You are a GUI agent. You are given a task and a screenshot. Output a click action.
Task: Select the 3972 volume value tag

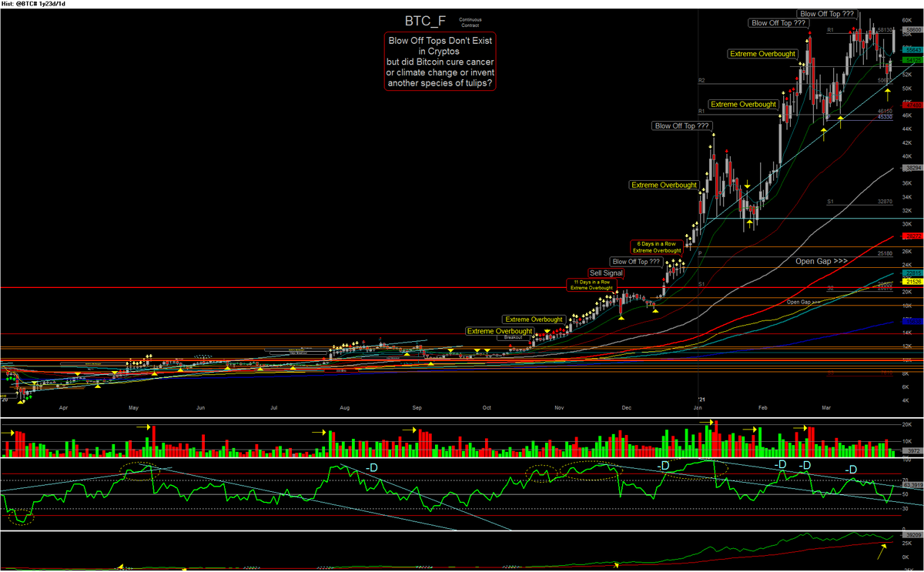click(912, 451)
